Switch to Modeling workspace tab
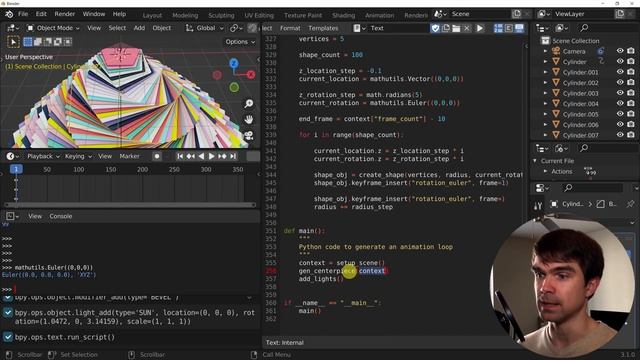The width and height of the screenshot is (640, 360). (185, 15)
